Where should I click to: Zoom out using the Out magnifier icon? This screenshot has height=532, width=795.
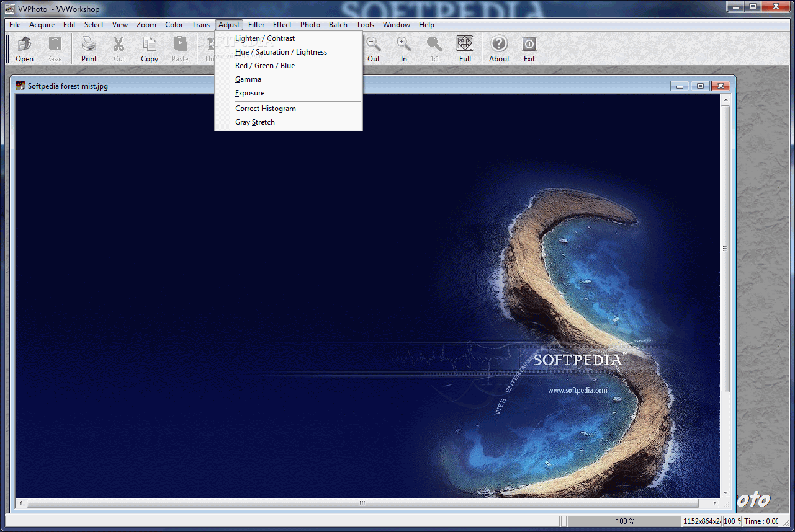(x=374, y=49)
